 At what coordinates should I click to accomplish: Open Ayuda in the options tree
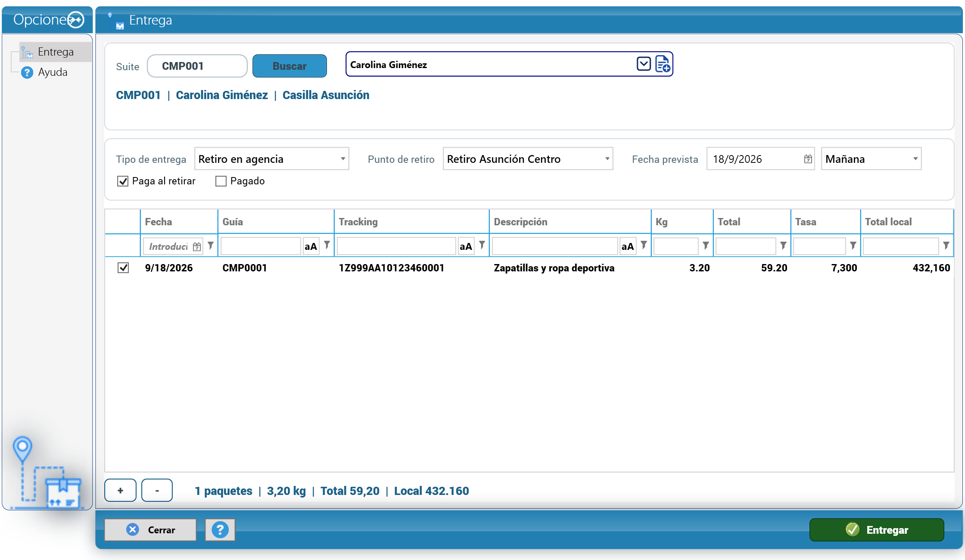point(53,72)
